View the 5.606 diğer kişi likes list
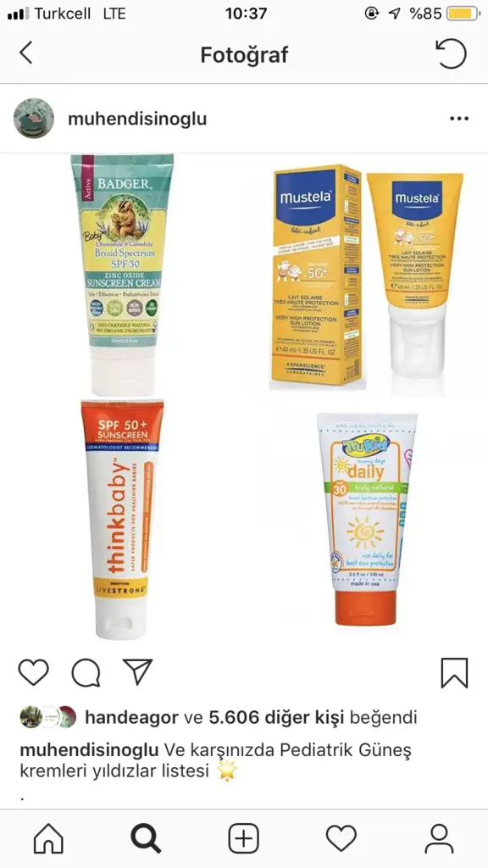 click(276, 717)
